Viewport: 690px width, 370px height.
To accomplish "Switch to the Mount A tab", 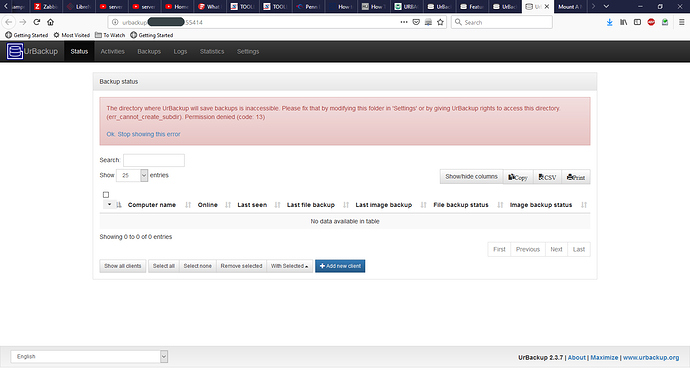I will click(569, 7).
